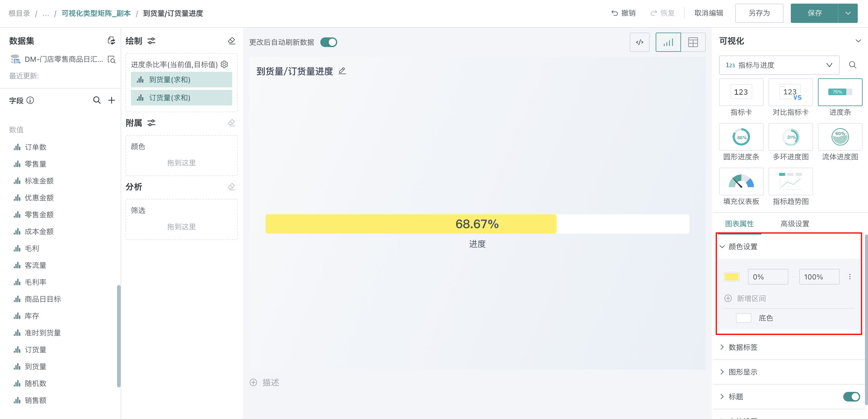
Task: Click the 取消编辑 button
Action: tap(709, 13)
